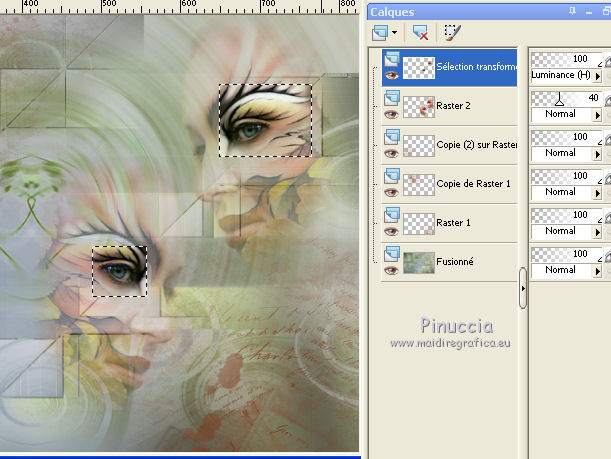Hide the Raster 1 layer
The image size is (611, 459).
[x=391, y=231]
